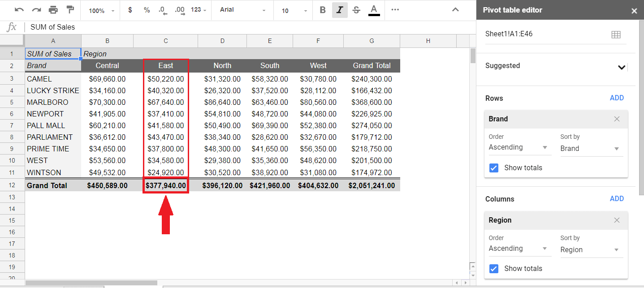
Task: Apply Bold formatting
Action: click(x=322, y=10)
